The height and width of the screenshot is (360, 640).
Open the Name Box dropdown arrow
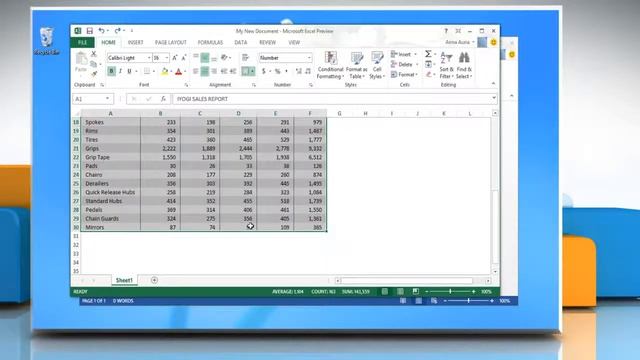[107, 99]
